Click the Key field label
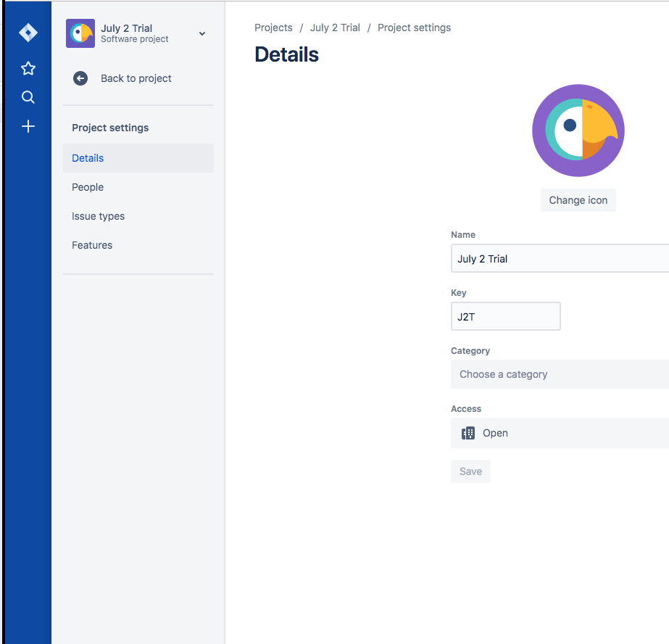Image resolution: width=669 pixels, height=644 pixels. point(459,293)
